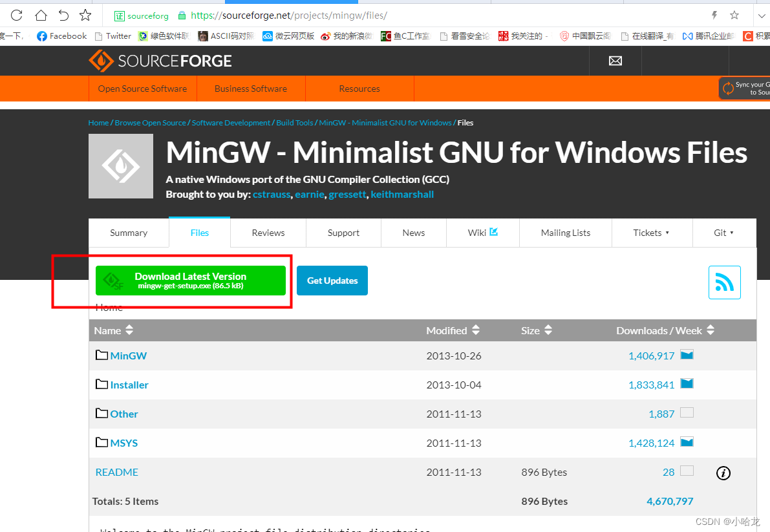Switch to the Support tab

pyautogui.click(x=343, y=233)
